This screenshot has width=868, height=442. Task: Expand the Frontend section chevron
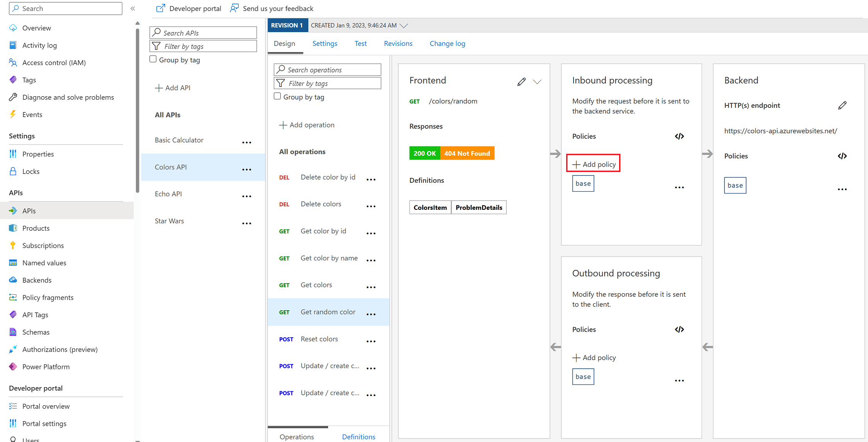point(537,82)
